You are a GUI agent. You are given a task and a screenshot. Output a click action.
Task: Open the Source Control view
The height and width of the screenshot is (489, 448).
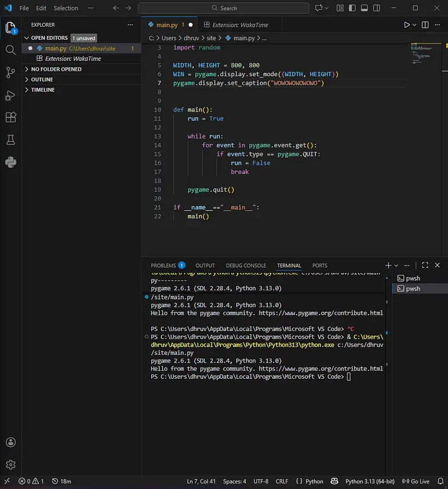click(10, 72)
